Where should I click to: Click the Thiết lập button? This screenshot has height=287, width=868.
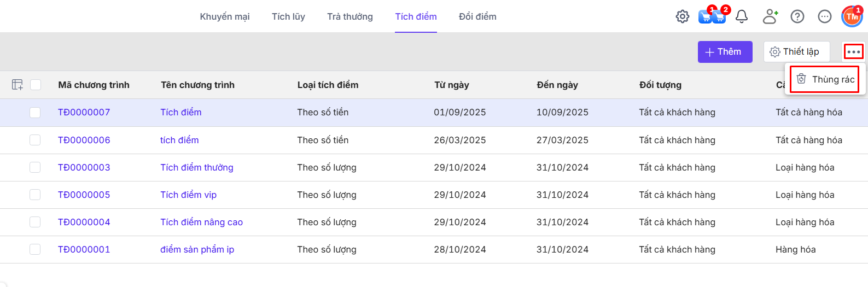coord(796,52)
